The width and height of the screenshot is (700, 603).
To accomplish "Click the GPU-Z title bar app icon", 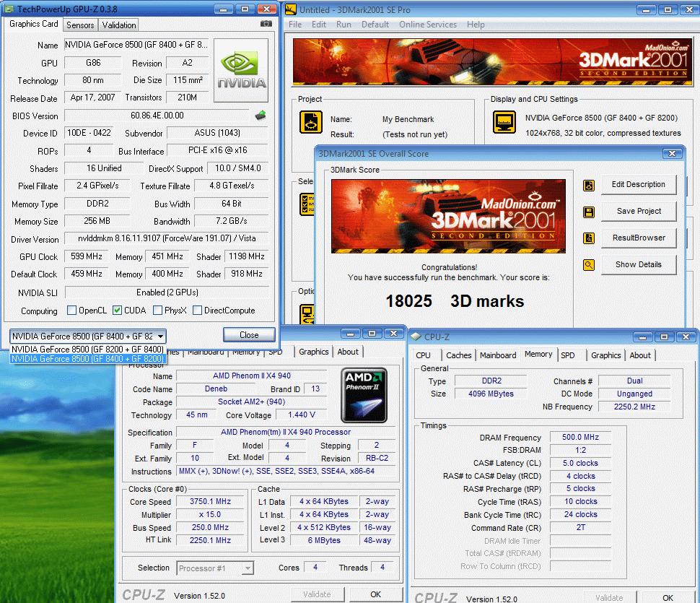I will coord(9,9).
